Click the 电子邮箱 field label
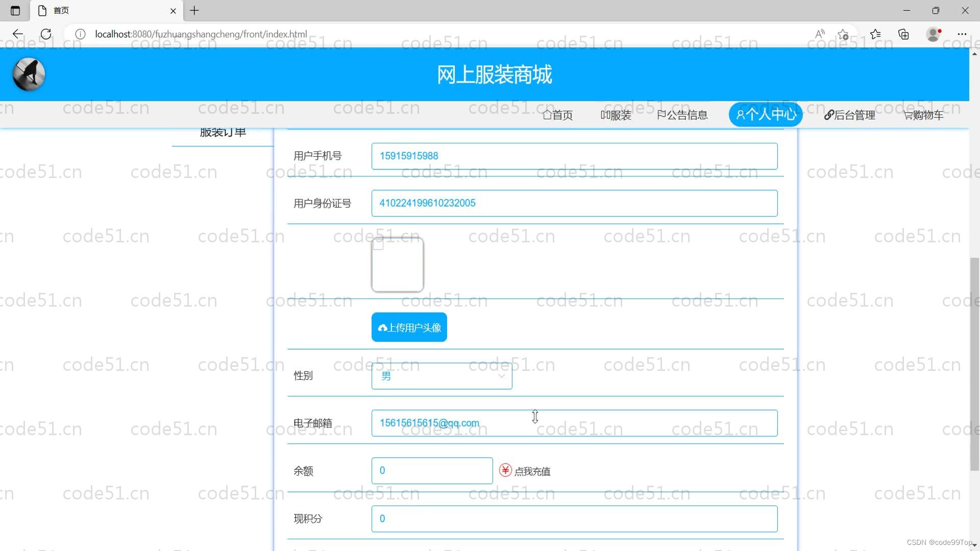The height and width of the screenshot is (551, 980). pyautogui.click(x=313, y=423)
